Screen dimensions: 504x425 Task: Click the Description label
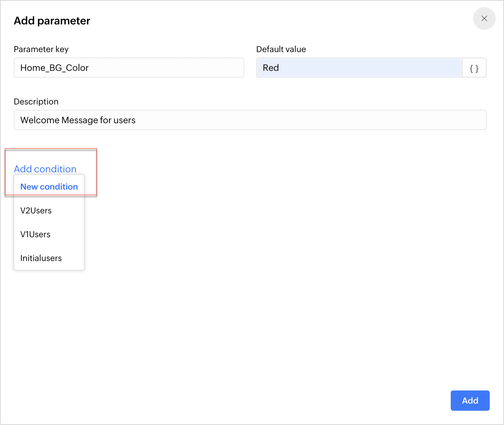click(36, 101)
